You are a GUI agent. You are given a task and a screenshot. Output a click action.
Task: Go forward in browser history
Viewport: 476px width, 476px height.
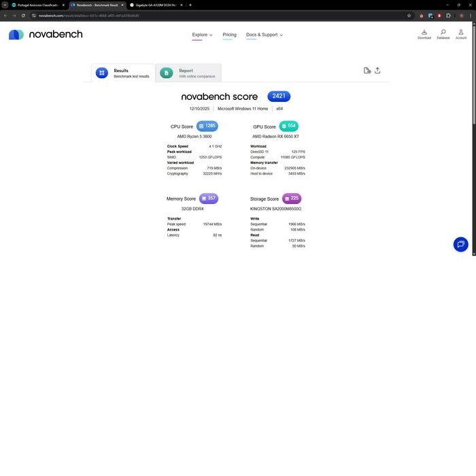14,16
